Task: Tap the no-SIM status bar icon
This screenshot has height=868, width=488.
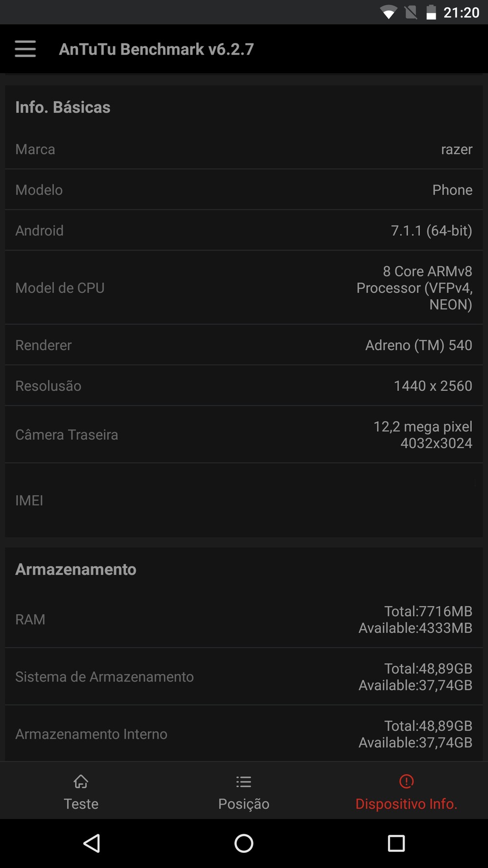Action: pos(411,12)
